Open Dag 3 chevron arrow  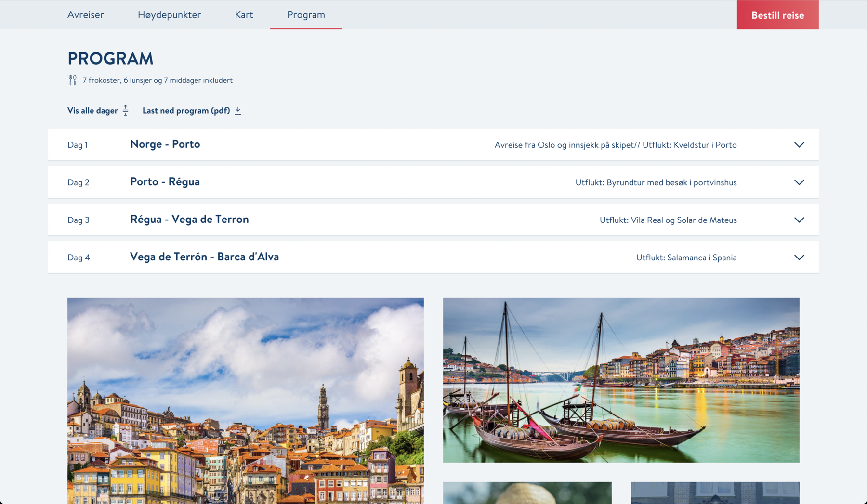pos(799,220)
